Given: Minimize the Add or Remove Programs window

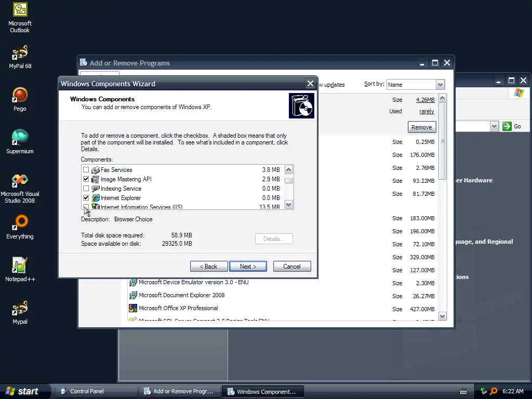Looking at the screenshot, I should point(422,63).
